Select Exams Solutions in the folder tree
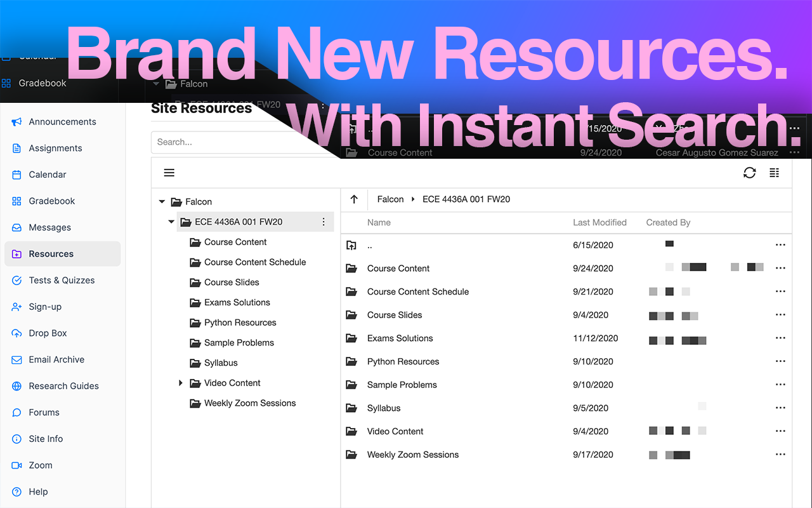The width and height of the screenshot is (812, 508). point(237,302)
